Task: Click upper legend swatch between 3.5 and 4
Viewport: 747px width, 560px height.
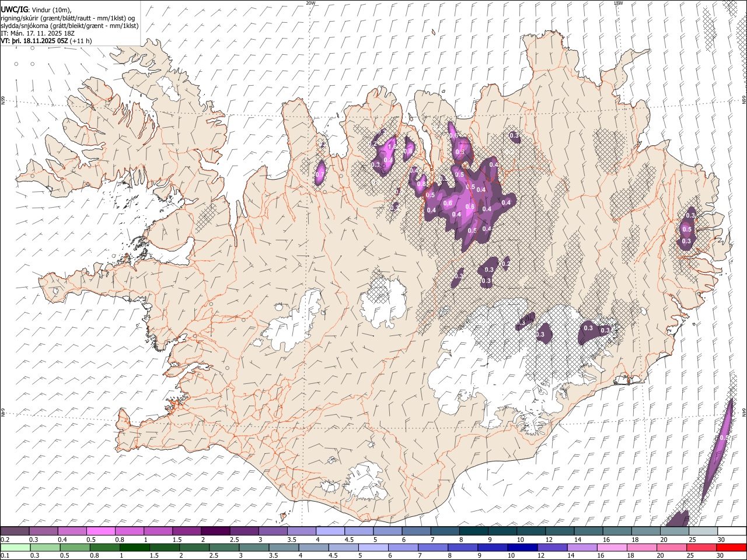Action: 302,531
